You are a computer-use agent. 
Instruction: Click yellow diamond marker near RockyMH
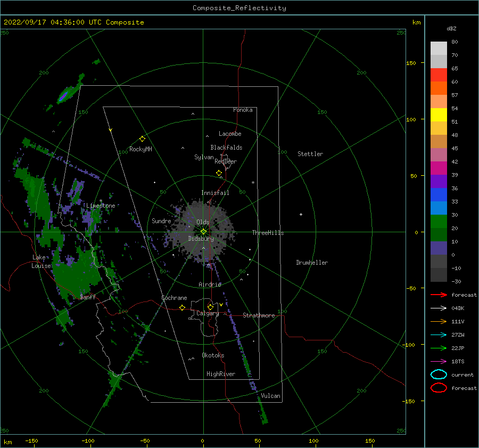[x=142, y=139]
